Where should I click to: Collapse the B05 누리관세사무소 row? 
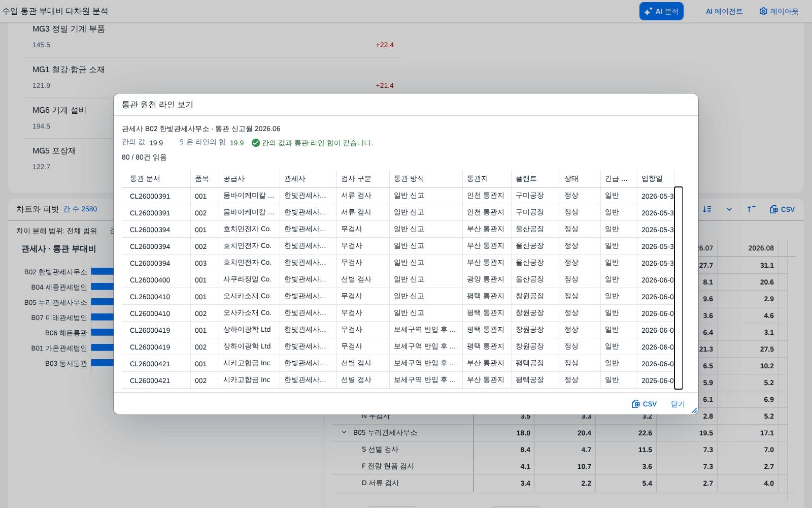(x=344, y=433)
